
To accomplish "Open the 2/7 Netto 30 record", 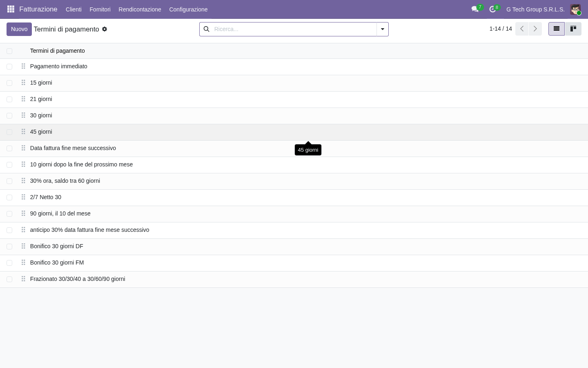I will click(46, 197).
